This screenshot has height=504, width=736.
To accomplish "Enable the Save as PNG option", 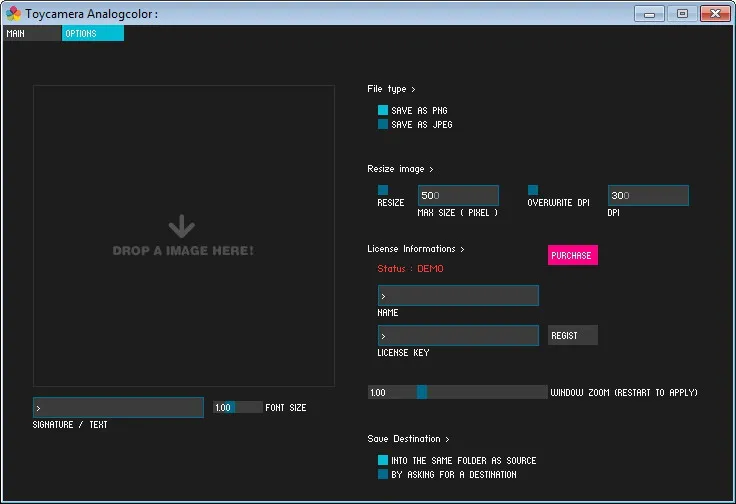I will pyautogui.click(x=383, y=110).
